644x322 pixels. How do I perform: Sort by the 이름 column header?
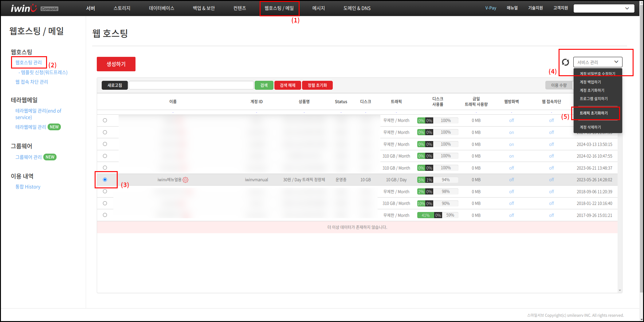coord(173,102)
